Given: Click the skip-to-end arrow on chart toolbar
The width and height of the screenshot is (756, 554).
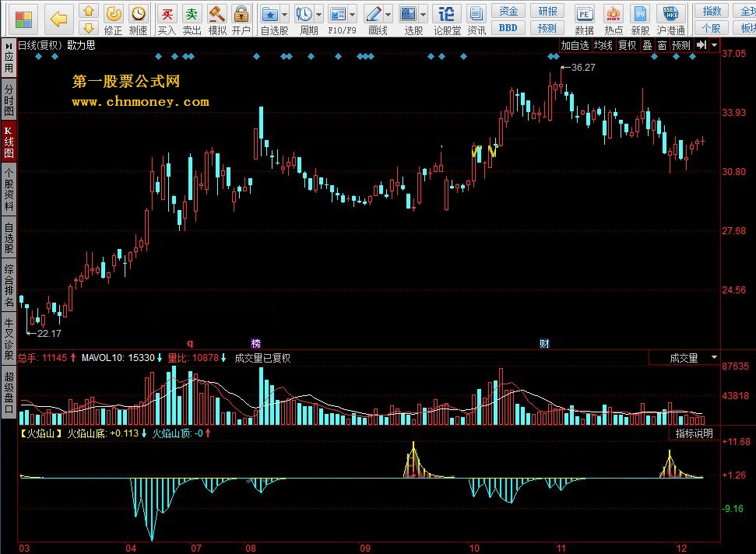Looking at the screenshot, I should point(701,45).
